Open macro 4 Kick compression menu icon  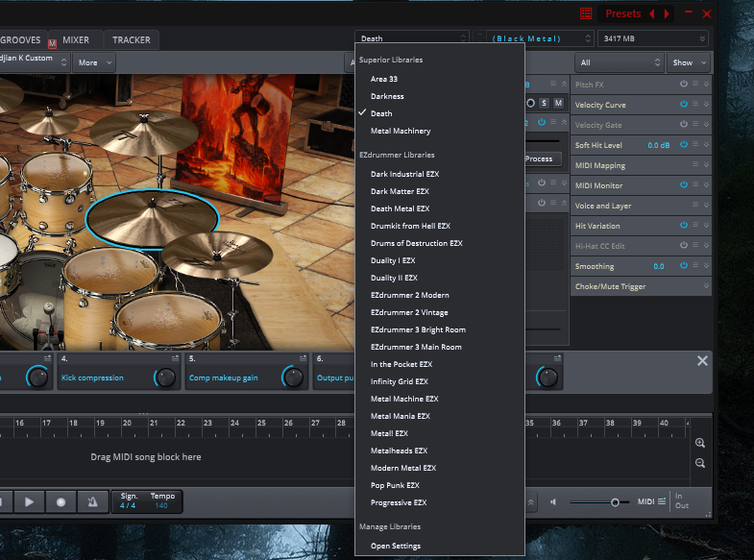pyautogui.click(x=175, y=358)
